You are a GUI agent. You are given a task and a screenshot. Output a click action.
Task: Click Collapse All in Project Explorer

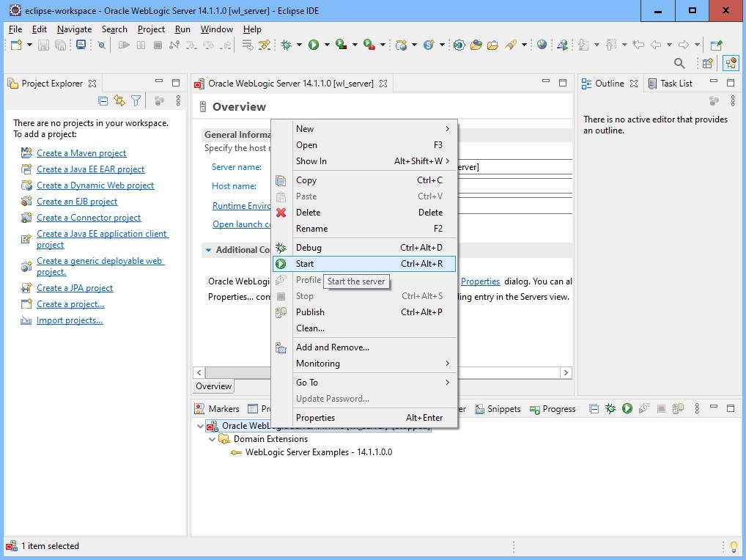[103, 101]
